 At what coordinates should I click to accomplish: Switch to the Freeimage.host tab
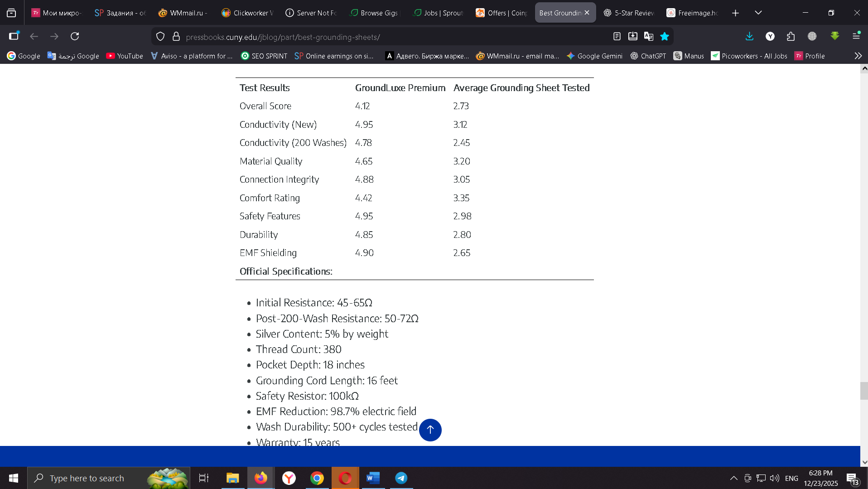point(692,13)
